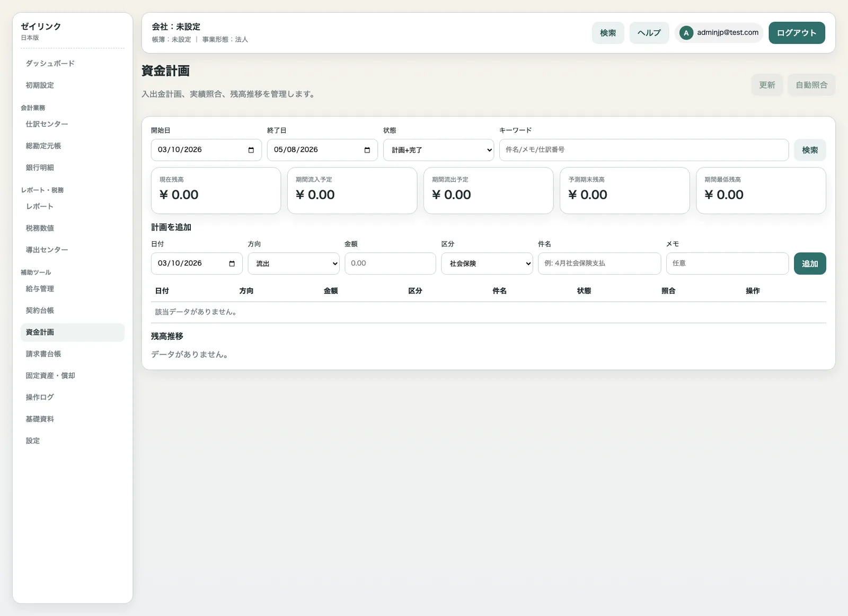Viewport: 848px width, 616px height.
Task: Open the ヘルプ panel
Action: 649,32
